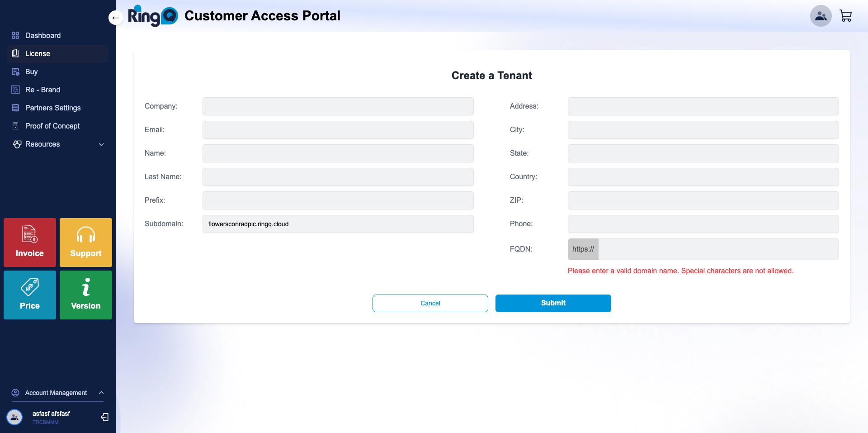The image size is (868, 433).
Task: Collapse the Account Management section
Action: coord(101,393)
